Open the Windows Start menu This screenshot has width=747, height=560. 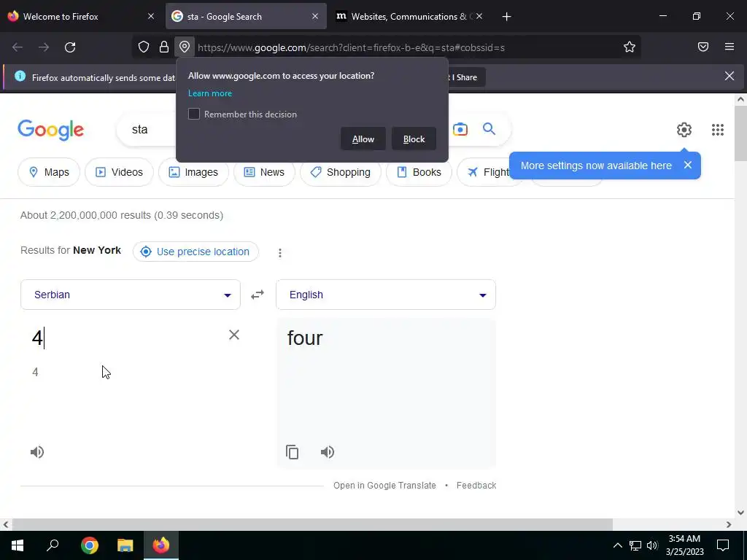[x=18, y=545]
